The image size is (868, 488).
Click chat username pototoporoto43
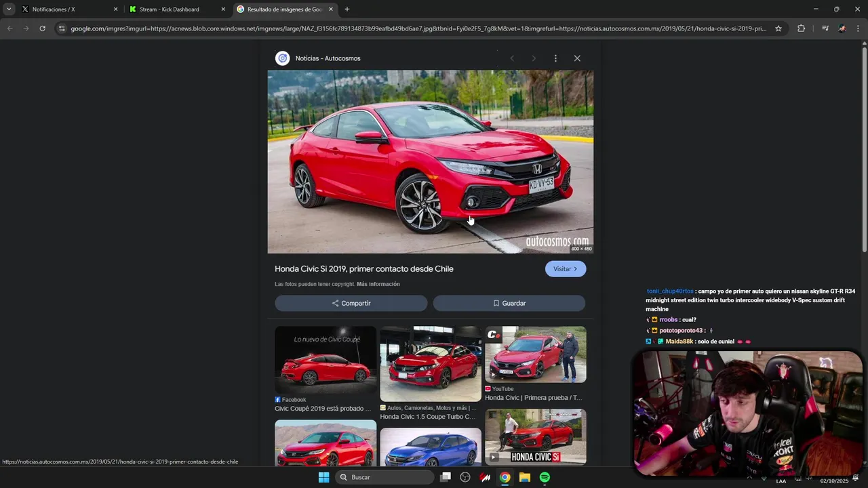(681, 331)
